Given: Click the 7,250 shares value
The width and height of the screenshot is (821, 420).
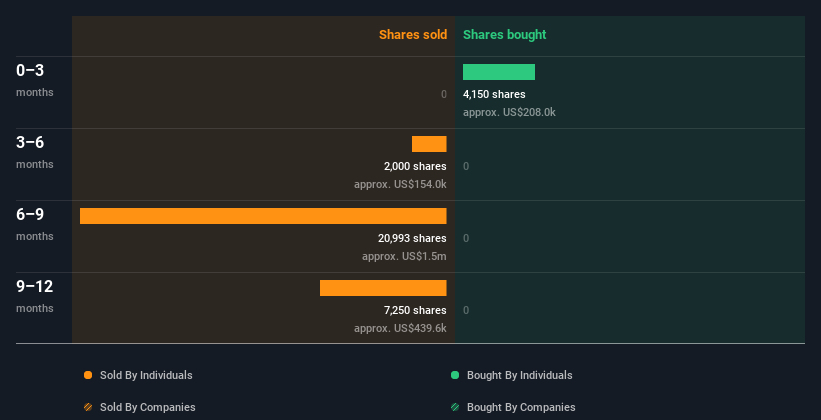Looking at the screenshot, I should pyautogui.click(x=415, y=311).
